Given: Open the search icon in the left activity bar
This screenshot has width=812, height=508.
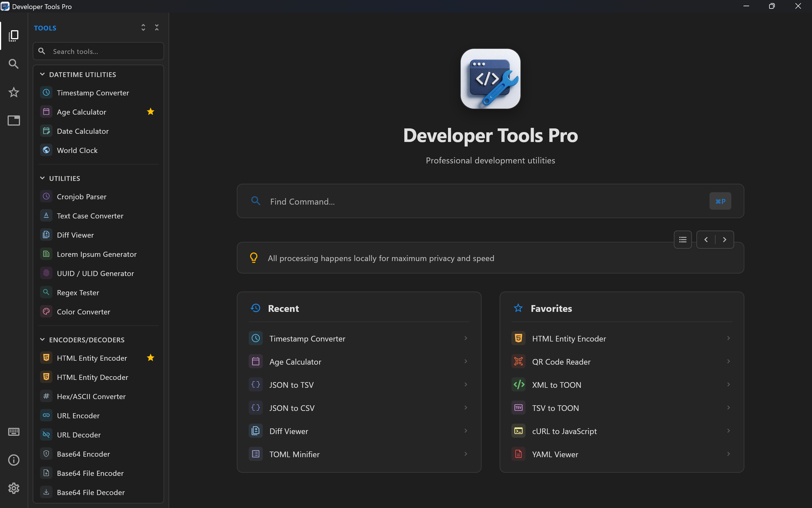Looking at the screenshot, I should click(14, 64).
